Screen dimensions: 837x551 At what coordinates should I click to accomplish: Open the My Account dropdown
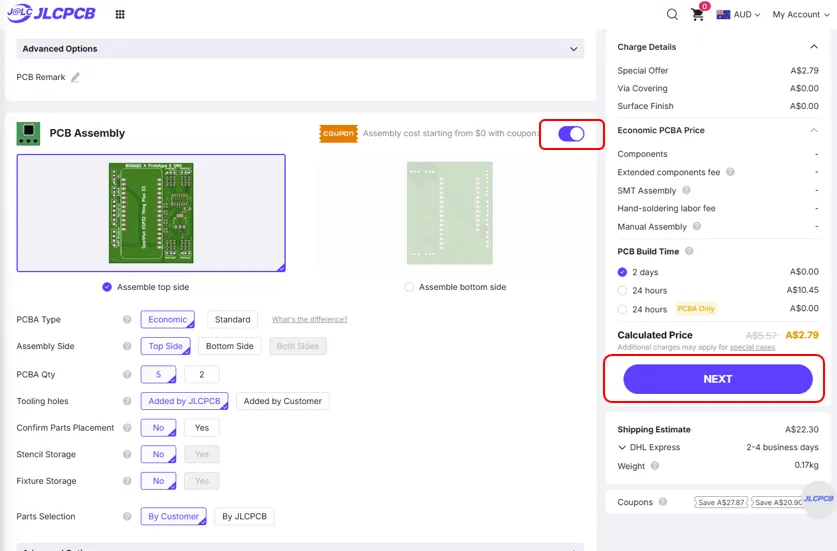[801, 14]
